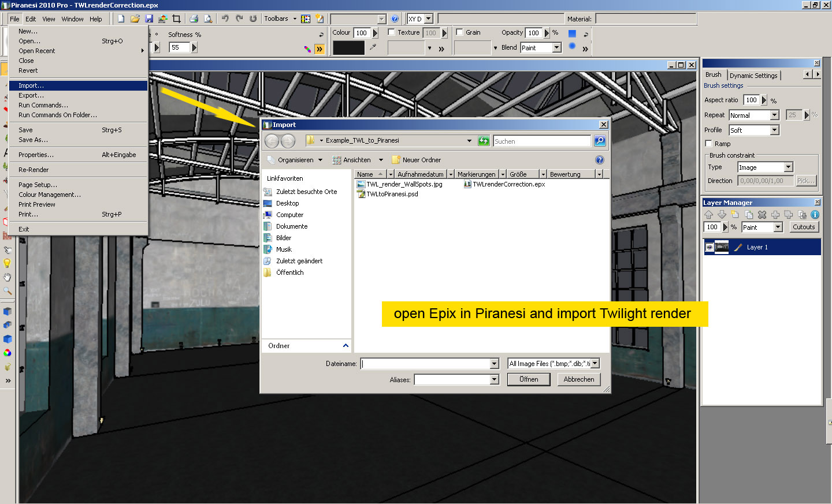Click the Undo arrow icon
Screen dimensions: 832x504
click(x=225, y=18)
